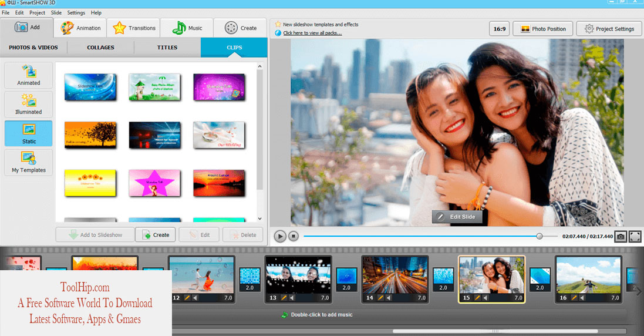Image resolution: width=644 pixels, height=336 pixels.
Task: Open My Templates category
Action: [29, 162]
